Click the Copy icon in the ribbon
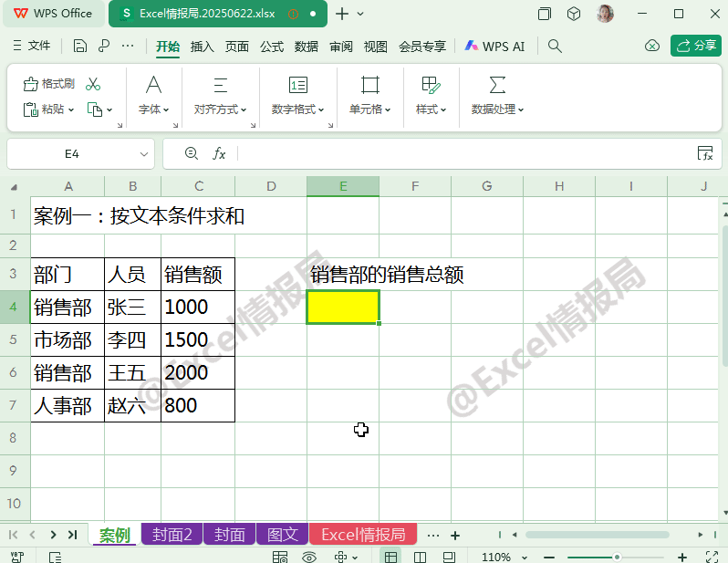This screenshot has width=728, height=563. tap(95, 109)
